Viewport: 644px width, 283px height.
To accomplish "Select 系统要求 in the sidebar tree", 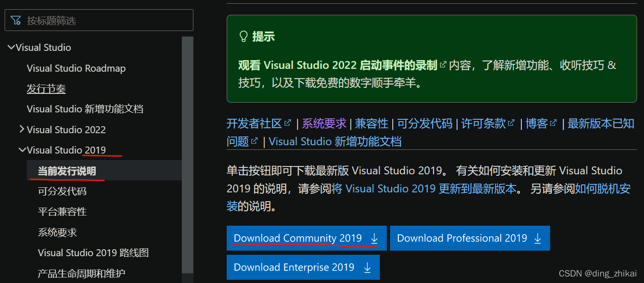I will click(57, 232).
